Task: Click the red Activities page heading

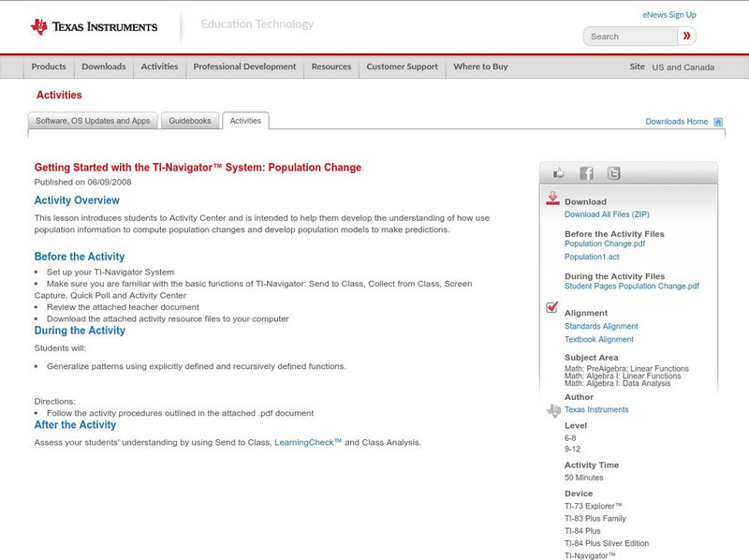Action: click(x=59, y=96)
